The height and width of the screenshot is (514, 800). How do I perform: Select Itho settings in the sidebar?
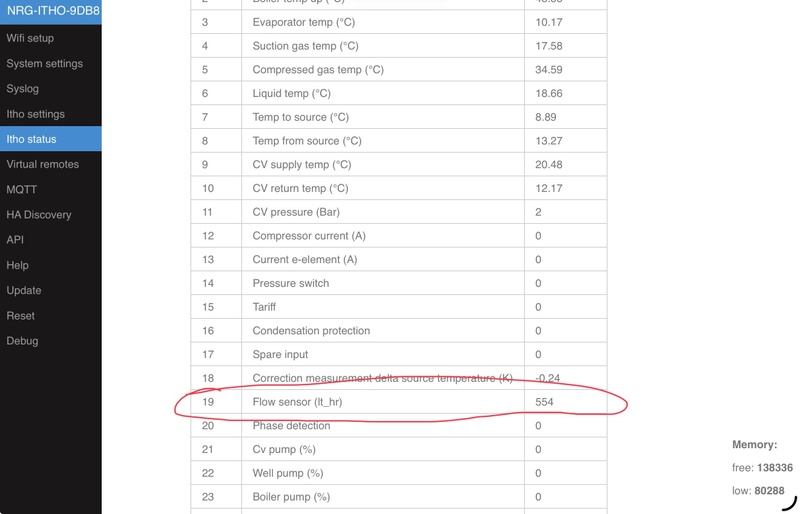[x=35, y=114]
